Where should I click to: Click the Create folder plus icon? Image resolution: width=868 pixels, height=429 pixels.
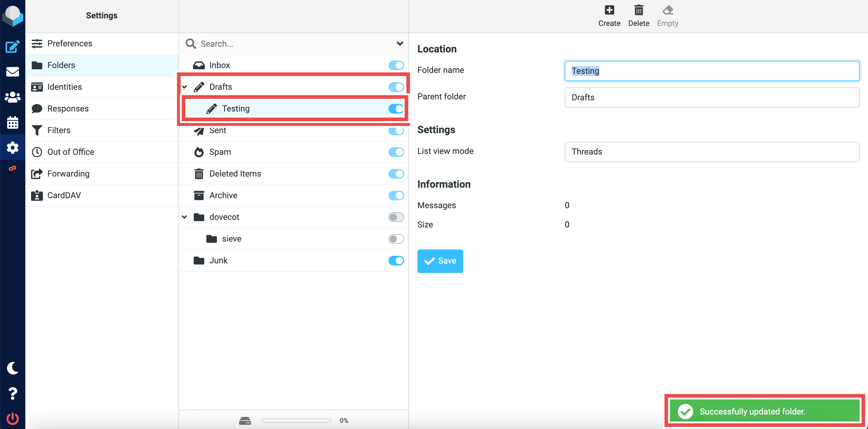pyautogui.click(x=609, y=15)
